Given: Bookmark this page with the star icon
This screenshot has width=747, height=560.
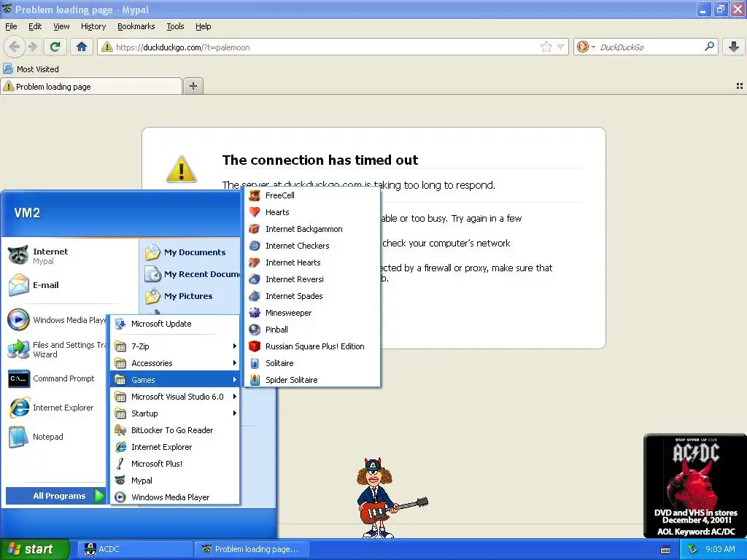Looking at the screenshot, I should click(546, 47).
